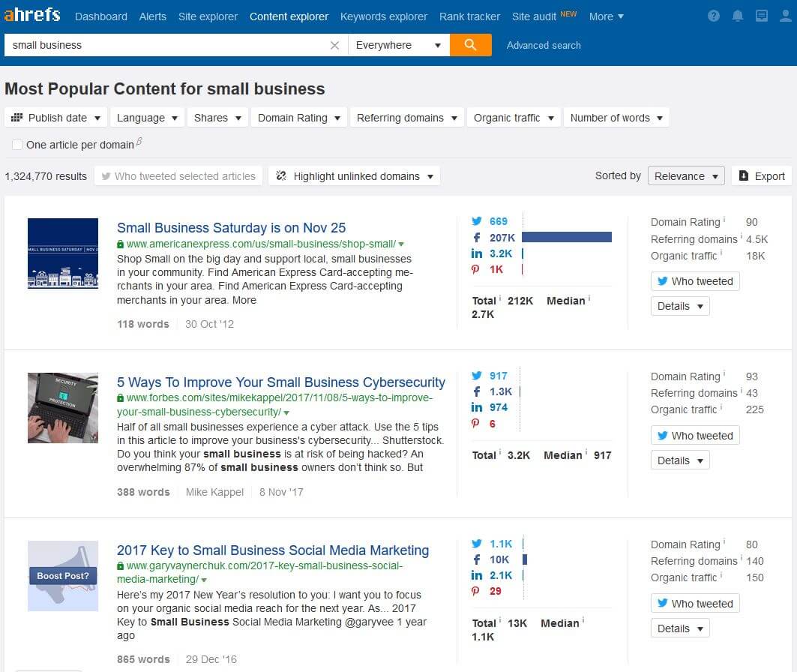Click the info icon beside Domain Rating 90

point(725,220)
